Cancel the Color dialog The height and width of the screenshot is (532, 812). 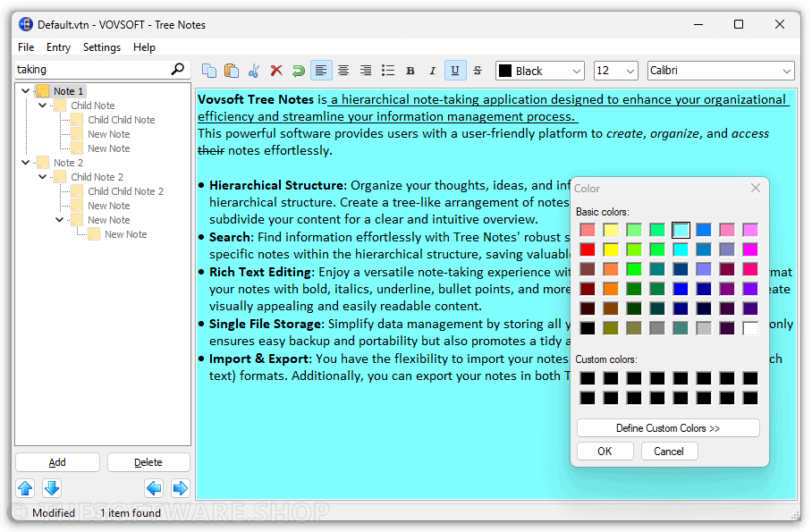669,452
